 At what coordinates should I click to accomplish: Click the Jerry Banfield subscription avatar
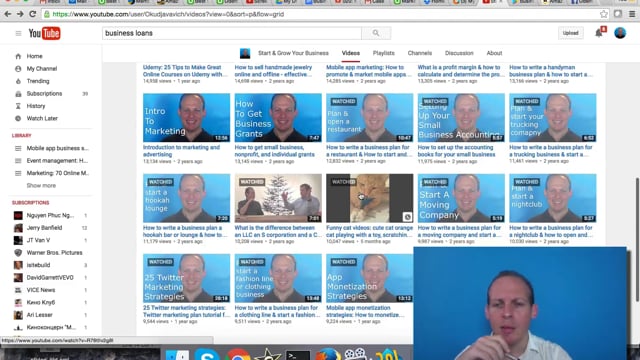pyautogui.click(x=18, y=228)
